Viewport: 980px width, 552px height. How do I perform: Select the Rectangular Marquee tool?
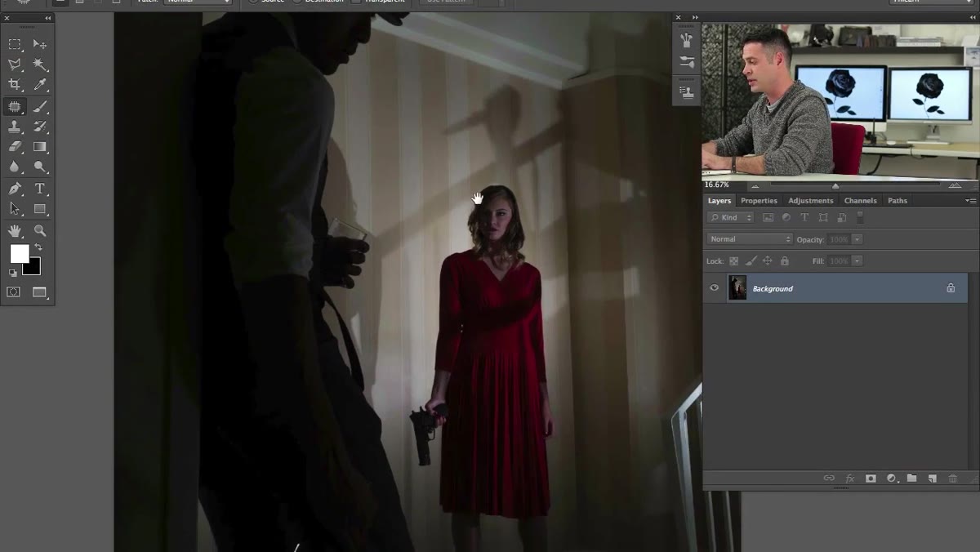click(15, 44)
